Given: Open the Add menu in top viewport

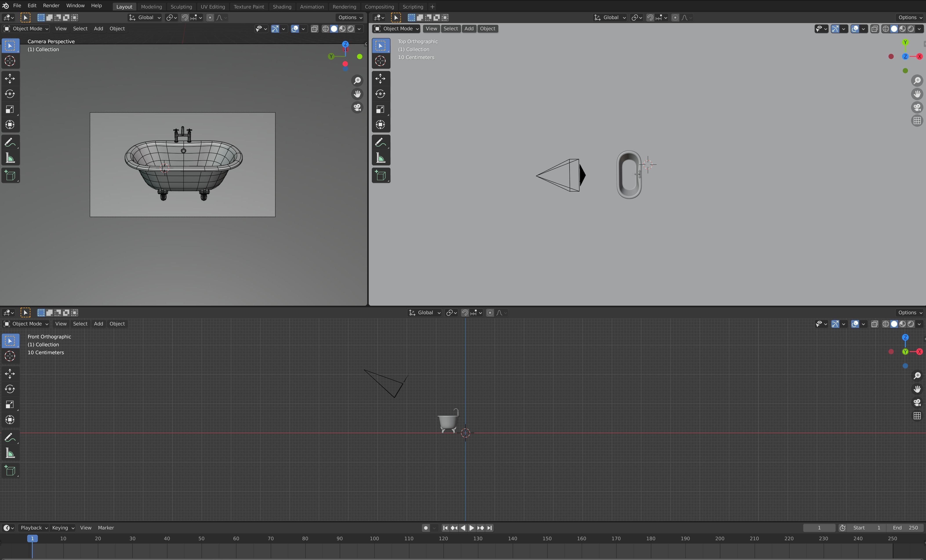Looking at the screenshot, I should coord(469,29).
